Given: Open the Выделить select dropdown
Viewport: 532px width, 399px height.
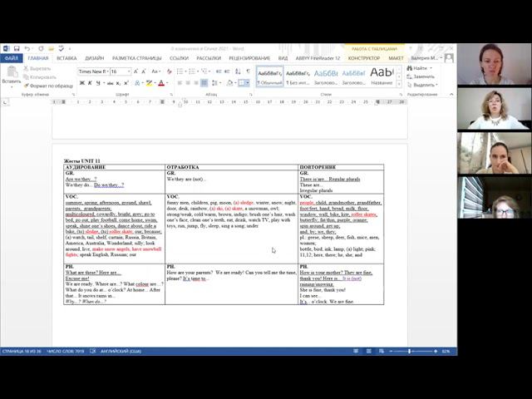Looking at the screenshot, I should [x=422, y=85].
